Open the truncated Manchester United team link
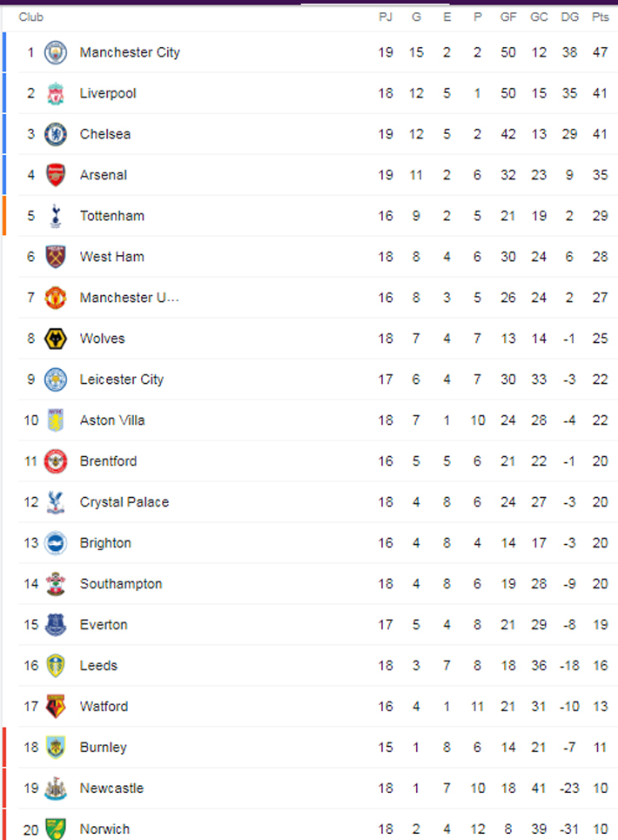618x840 pixels. [129, 298]
